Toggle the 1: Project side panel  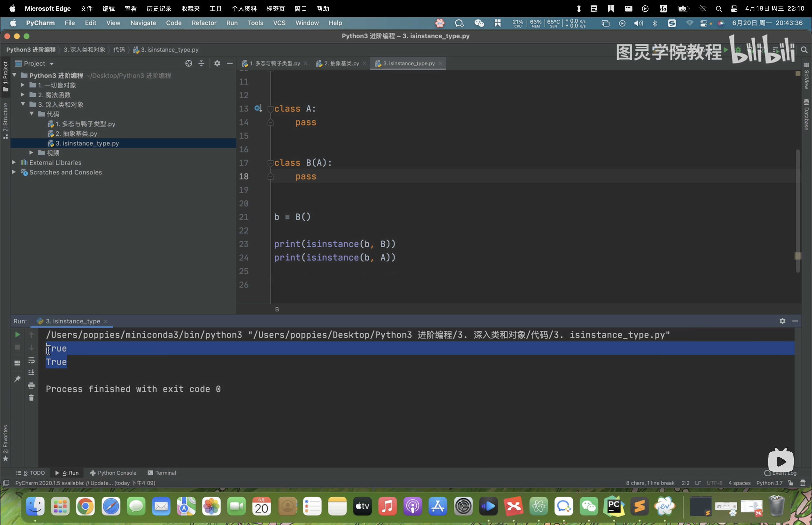tap(5, 76)
